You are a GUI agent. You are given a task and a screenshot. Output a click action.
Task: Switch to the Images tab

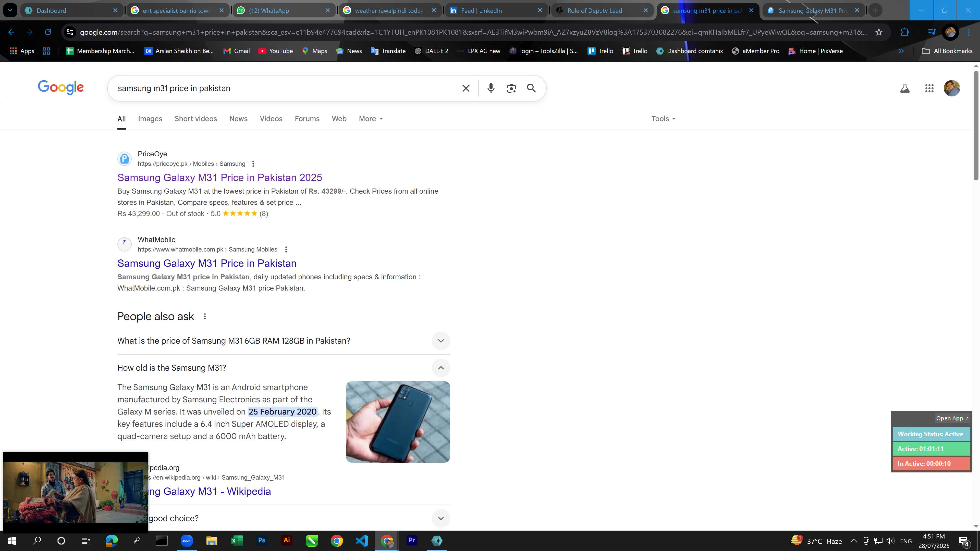pyautogui.click(x=150, y=119)
